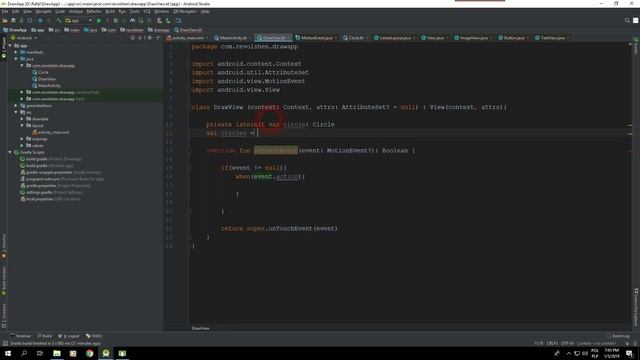This screenshot has width=640, height=360.
Task: Expand the values folder
Action: [22, 145]
